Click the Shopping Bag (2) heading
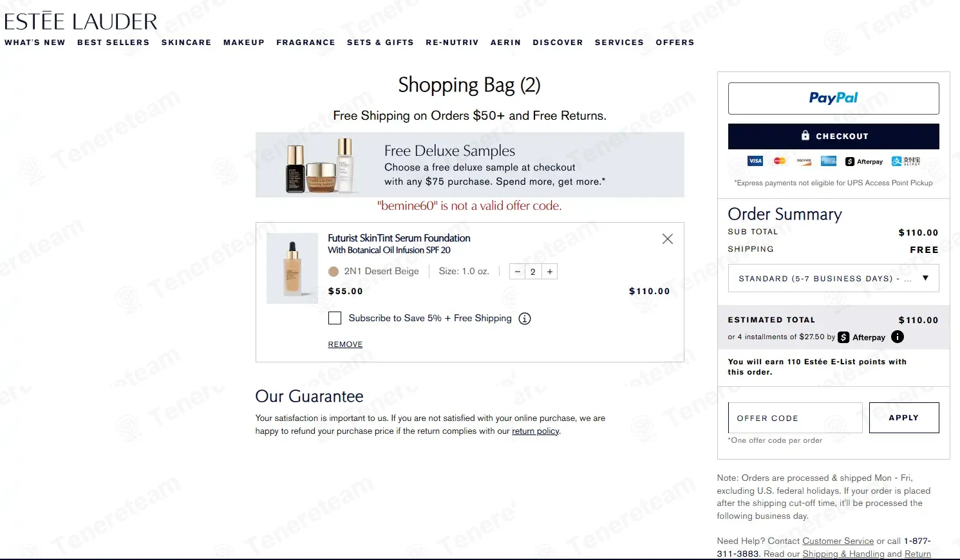 tap(469, 85)
